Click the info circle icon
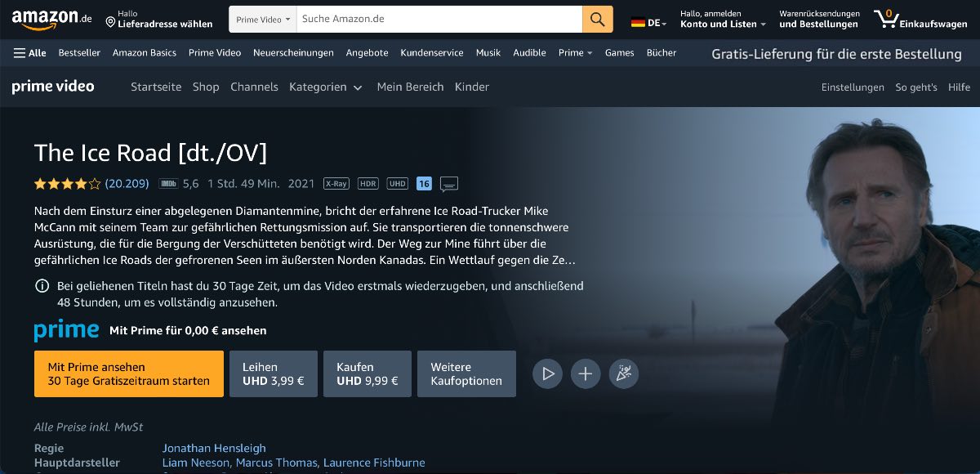The width and height of the screenshot is (980, 474). 42,286
